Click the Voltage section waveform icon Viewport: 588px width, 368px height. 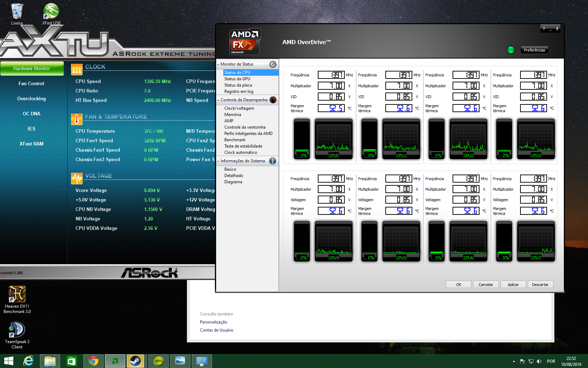pyautogui.click(x=77, y=178)
